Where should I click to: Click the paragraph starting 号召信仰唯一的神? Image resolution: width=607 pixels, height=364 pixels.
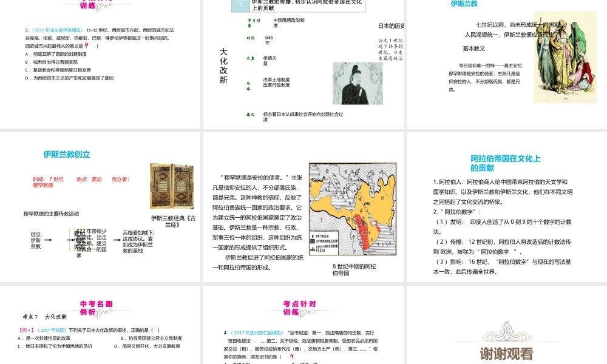(x=486, y=78)
